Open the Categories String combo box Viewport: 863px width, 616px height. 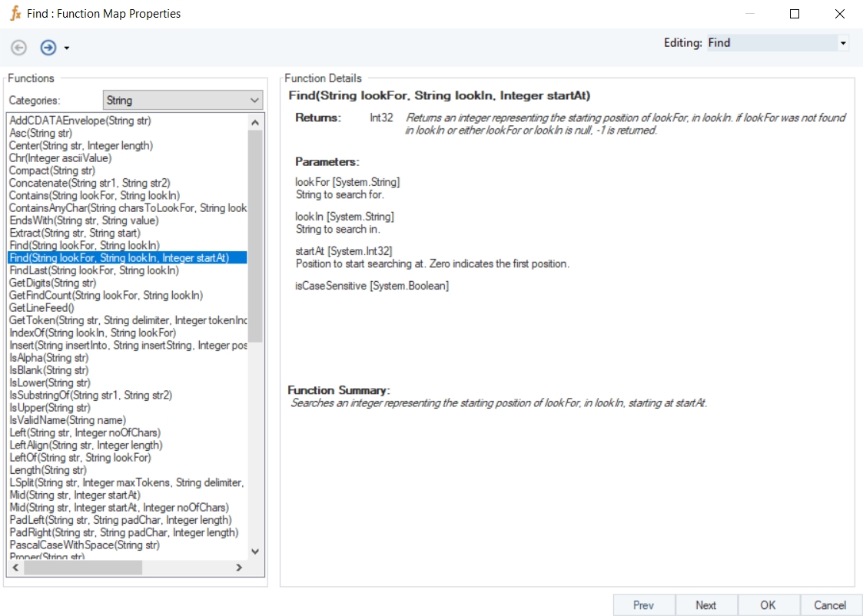tap(183, 101)
